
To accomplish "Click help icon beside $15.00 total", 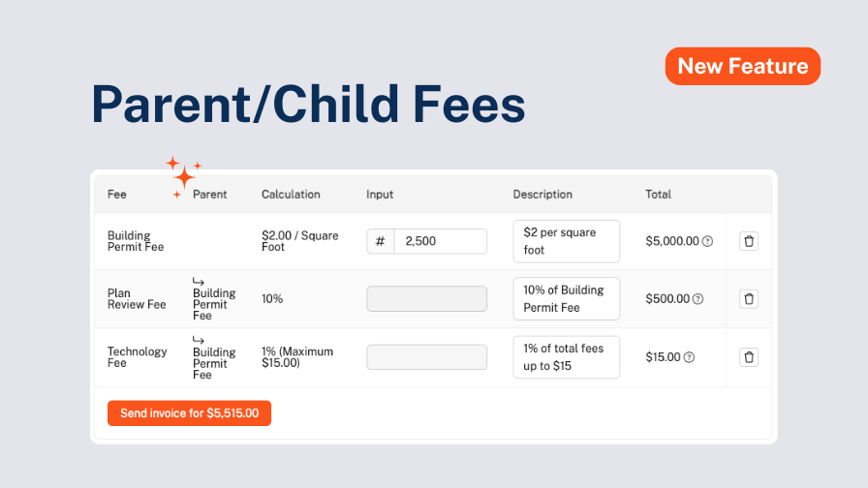I will tap(689, 357).
